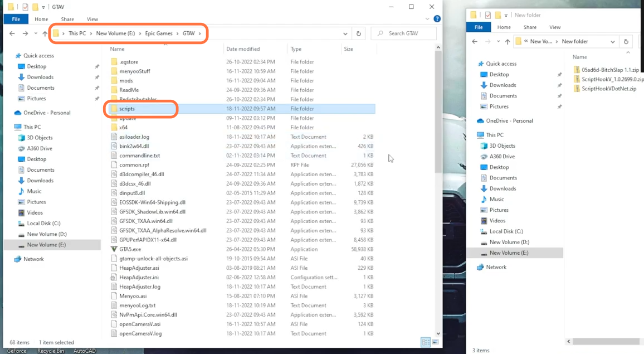
Task: Select the mods folder
Action: point(126,81)
